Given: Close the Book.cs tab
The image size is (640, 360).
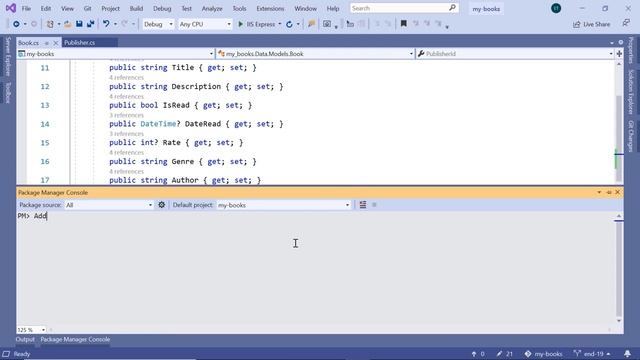Looking at the screenshot, I should coord(56,43).
